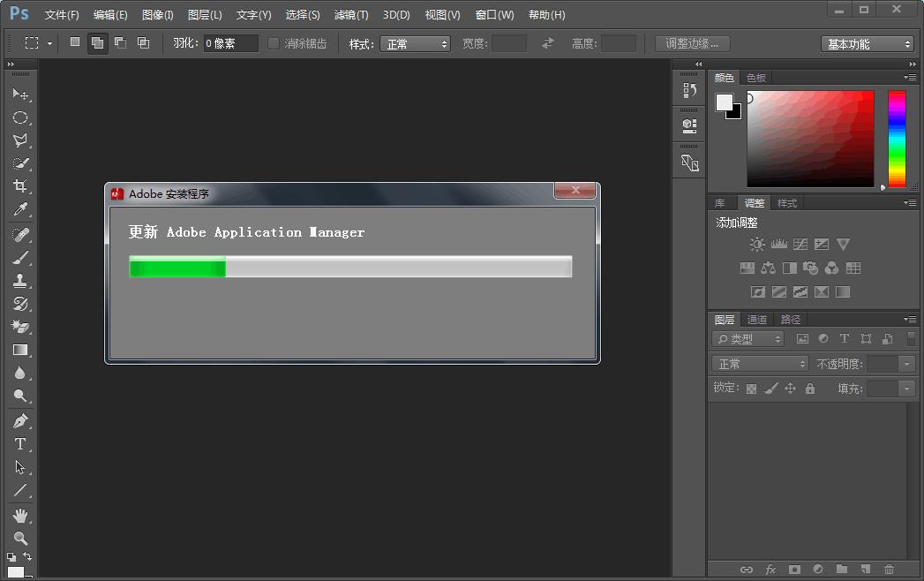924x581 pixels.
Task: Open the layer 类型 filter dropdown
Action: point(747,338)
